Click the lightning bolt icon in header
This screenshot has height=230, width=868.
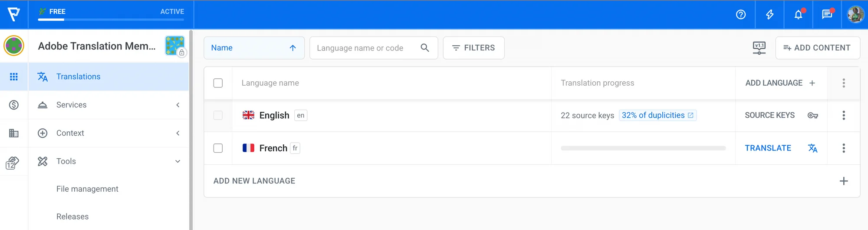tap(769, 14)
